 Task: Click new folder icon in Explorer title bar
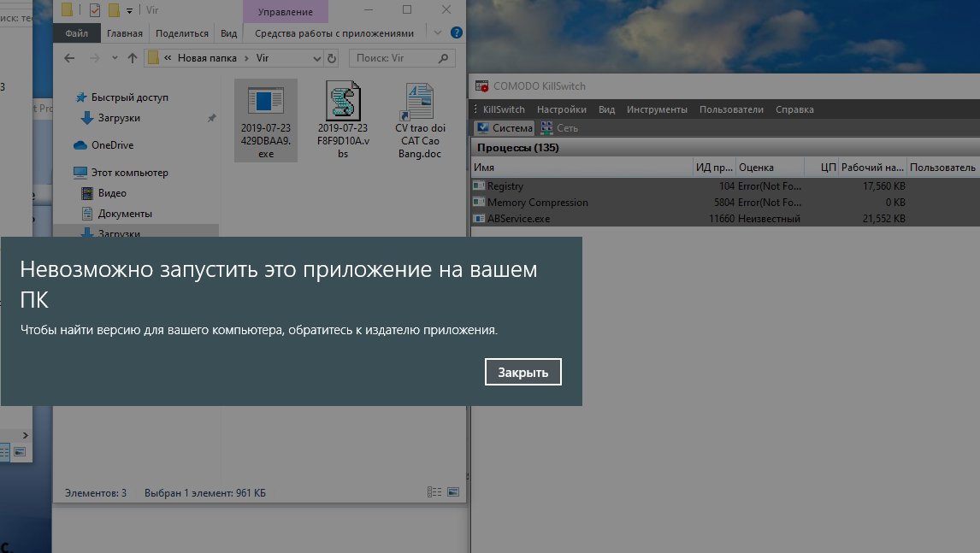[114, 10]
